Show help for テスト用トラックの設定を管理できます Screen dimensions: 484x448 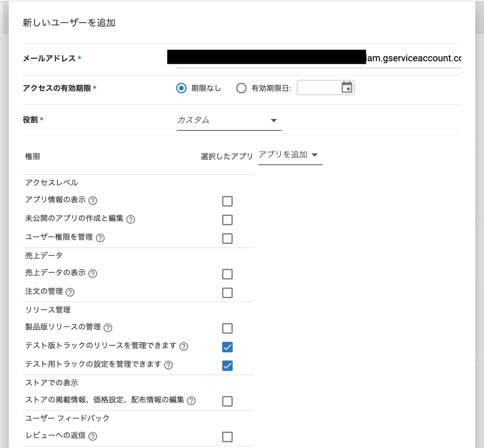(169, 365)
